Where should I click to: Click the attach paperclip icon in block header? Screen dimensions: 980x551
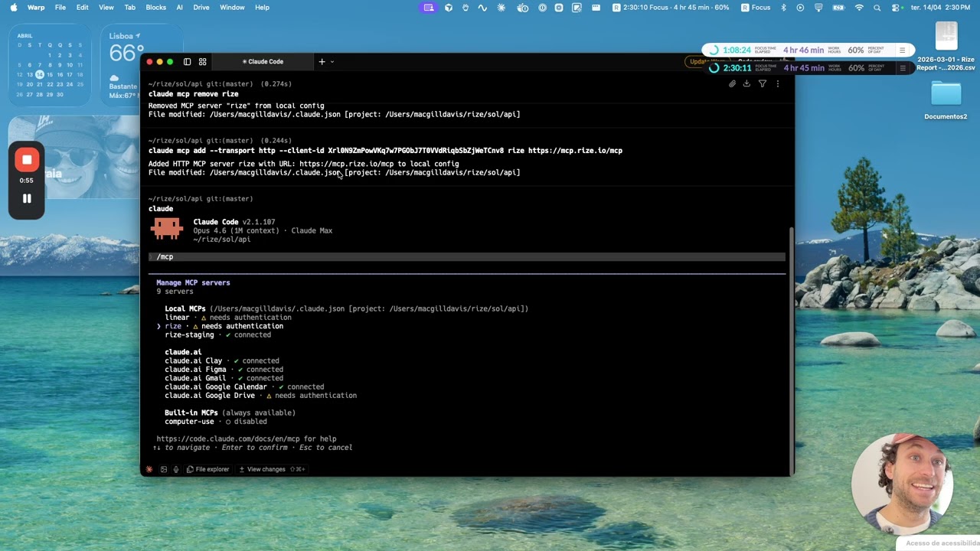[732, 84]
